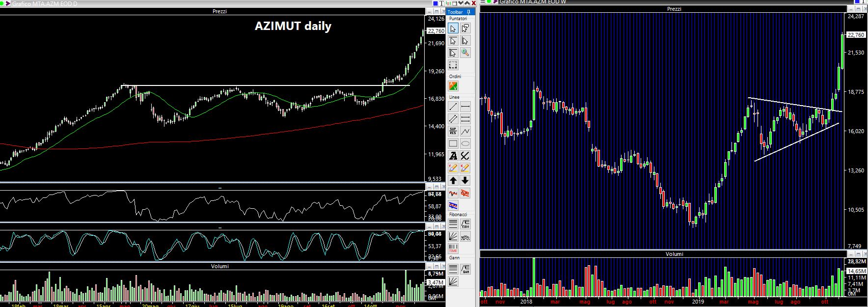Click the 11,965 price axis label
Viewport: 868px width, 307px height.
pyautogui.click(x=436, y=154)
